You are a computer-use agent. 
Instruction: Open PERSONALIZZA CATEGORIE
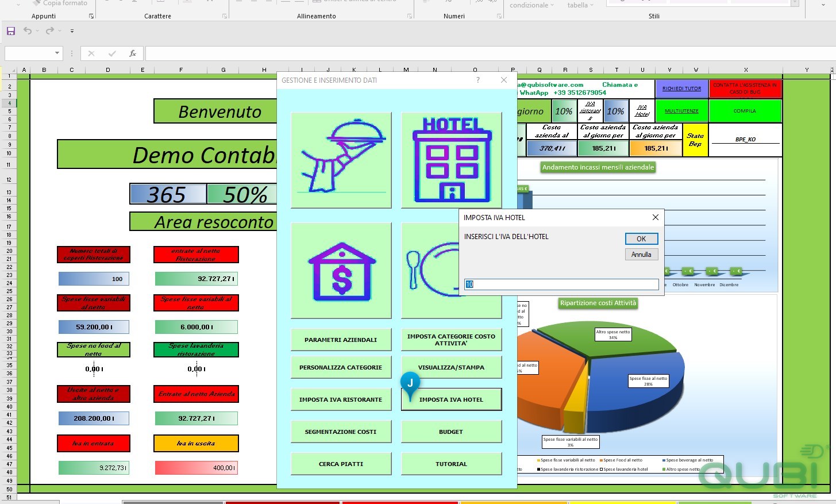(341, 367)
